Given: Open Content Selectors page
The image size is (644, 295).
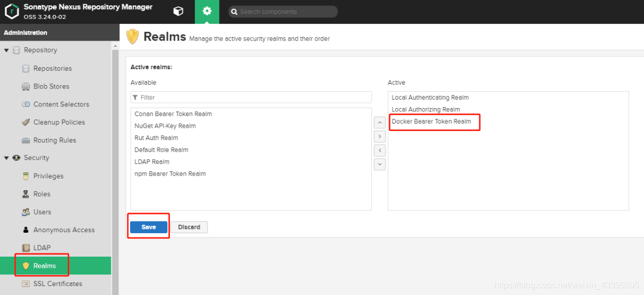Looking at the screenshot, I should click(61, 104).
